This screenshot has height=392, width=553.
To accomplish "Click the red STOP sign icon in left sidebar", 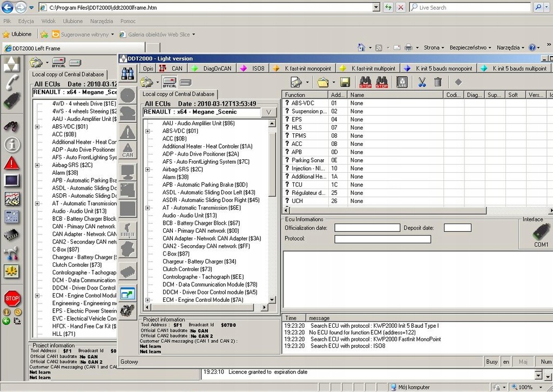I will pyautogui.click(x=12, y=298).
